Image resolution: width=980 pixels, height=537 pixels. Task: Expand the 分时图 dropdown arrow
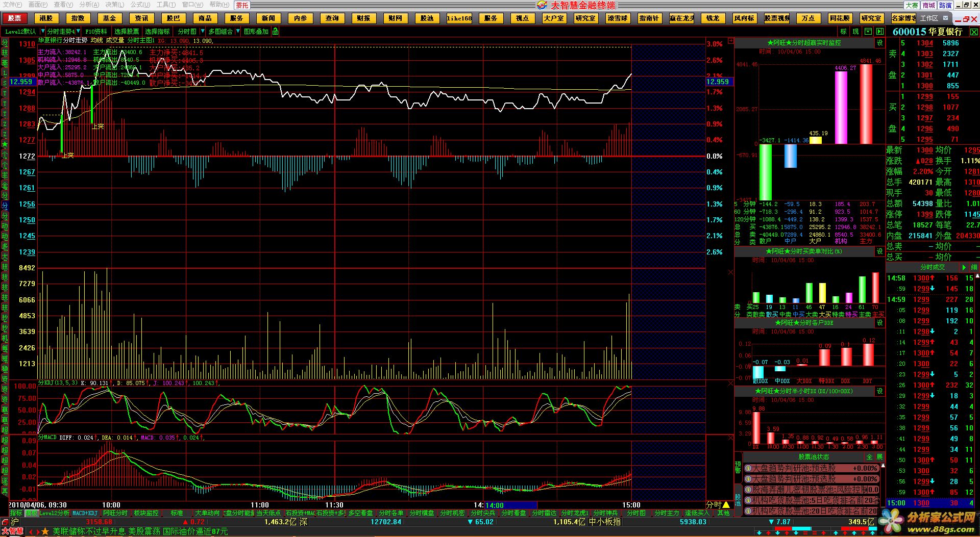tap(203, 32)
